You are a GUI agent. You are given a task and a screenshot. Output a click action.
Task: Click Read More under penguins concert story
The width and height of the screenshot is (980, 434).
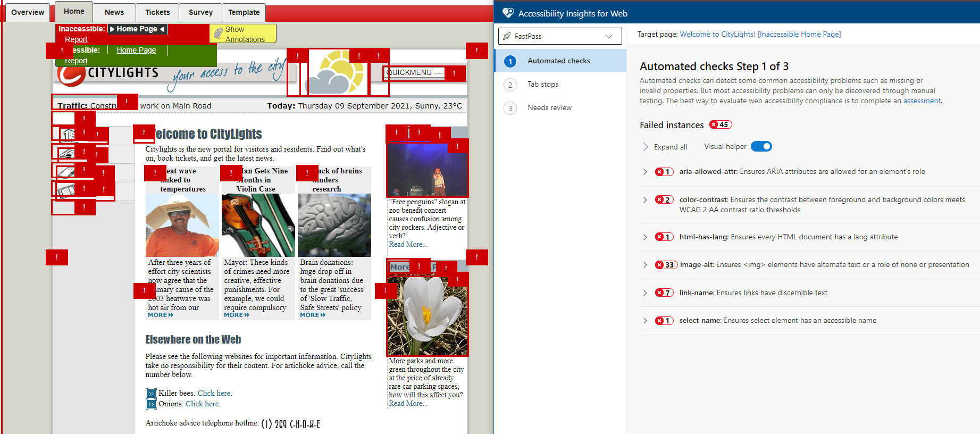pyautogui.click(x=408, y=245)
